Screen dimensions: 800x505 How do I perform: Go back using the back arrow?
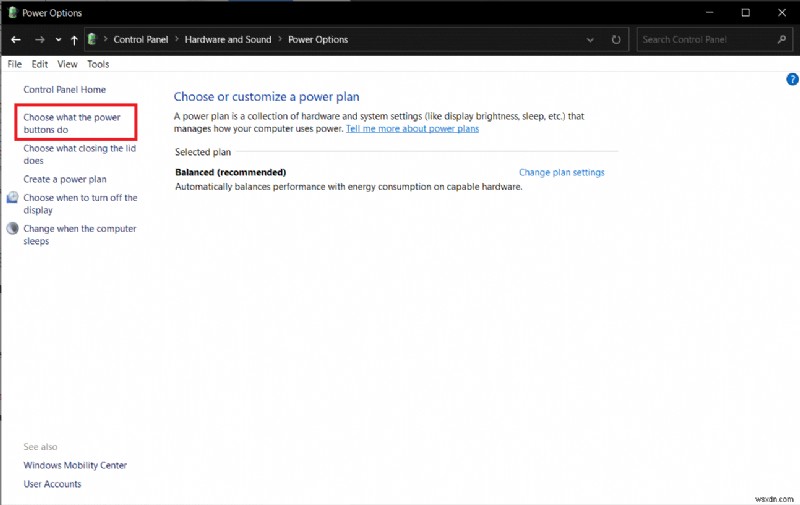16,40
